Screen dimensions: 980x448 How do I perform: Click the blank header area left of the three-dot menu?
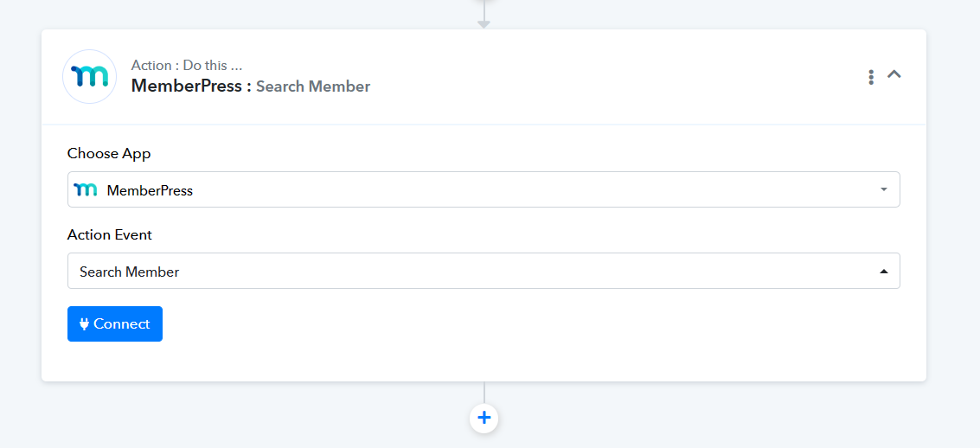coord(649,77)
